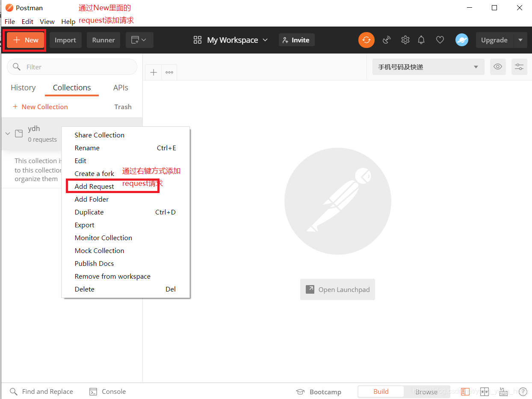Click the heart icon
The width and height of the screenshot is (532, 399).
(x=440, y=40)
